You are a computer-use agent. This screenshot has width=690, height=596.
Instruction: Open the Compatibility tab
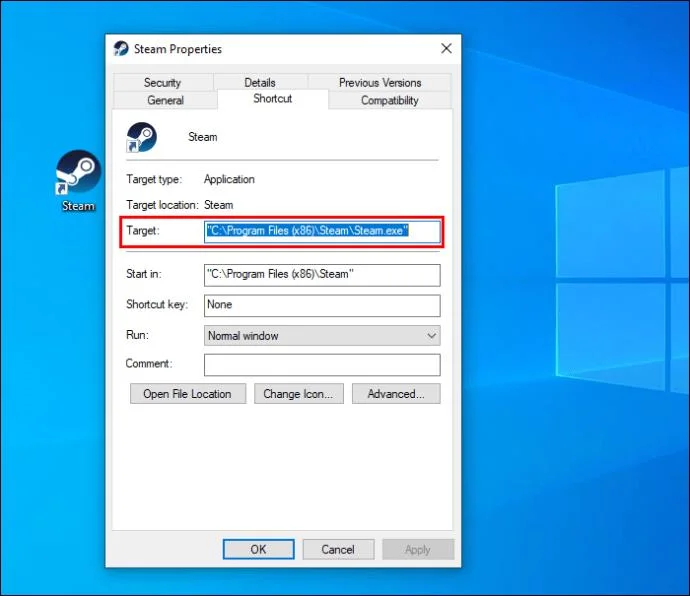point(389,100)
